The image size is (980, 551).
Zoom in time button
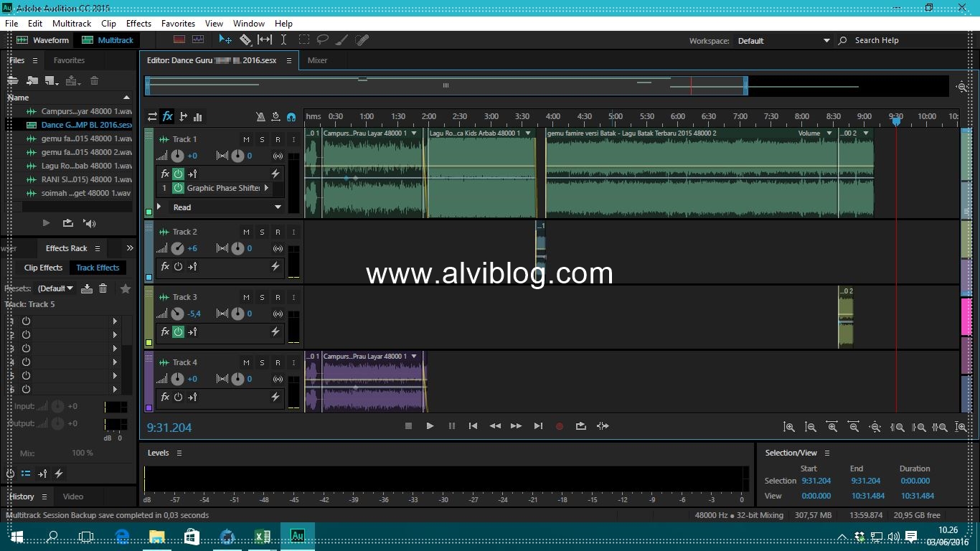point(832,427)
